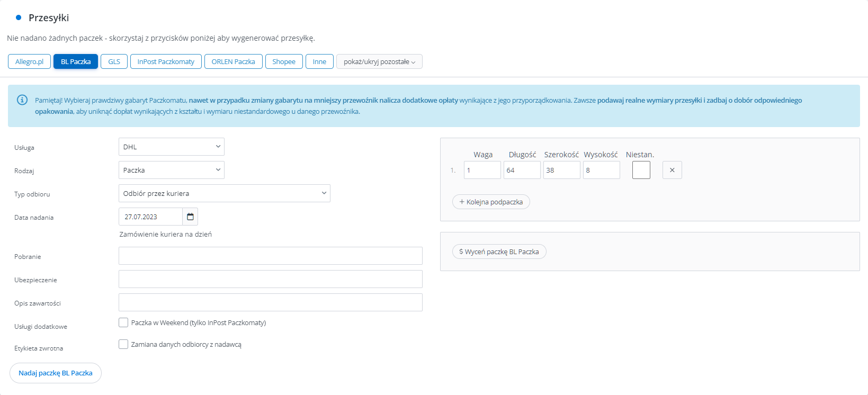Screen dimensions: 868x395
Task: Select the BL Paczka tab
Action: 76,61
